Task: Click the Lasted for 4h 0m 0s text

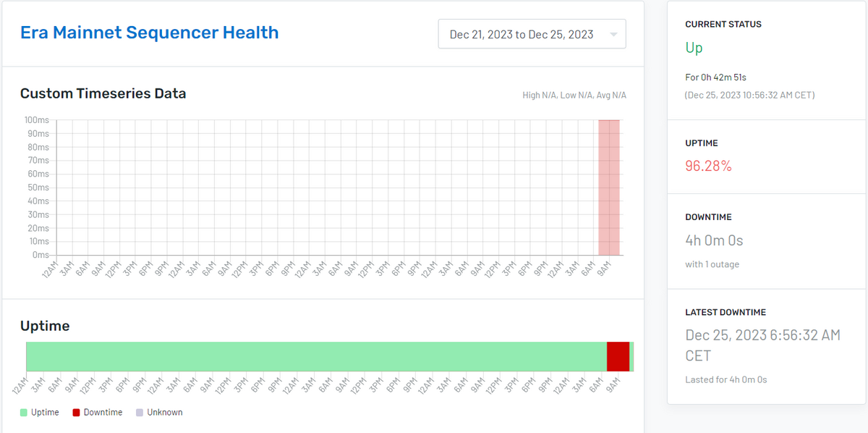Action: point(726,379)
